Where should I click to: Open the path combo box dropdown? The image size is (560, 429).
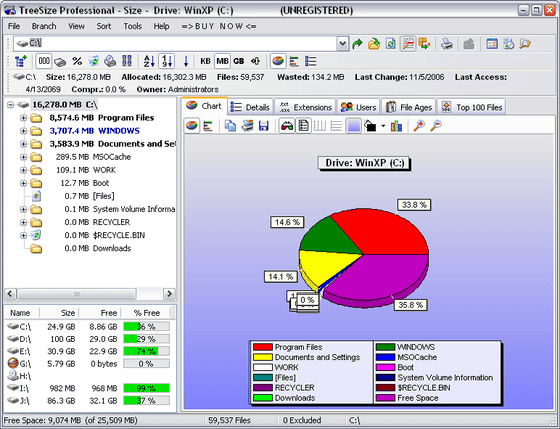(x=342, y=44)
